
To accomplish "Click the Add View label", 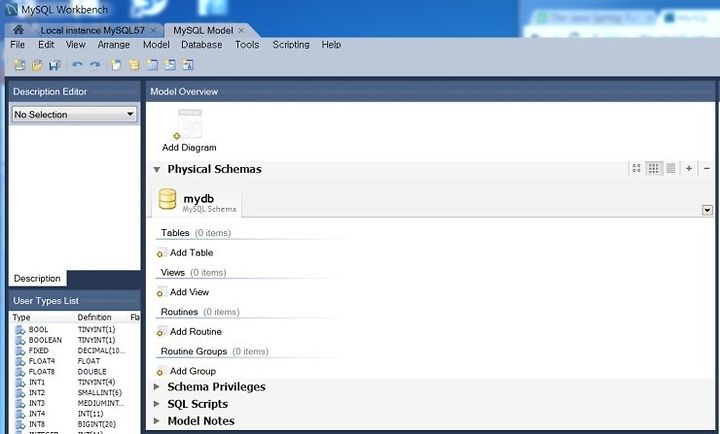I will tap(189, 292).
